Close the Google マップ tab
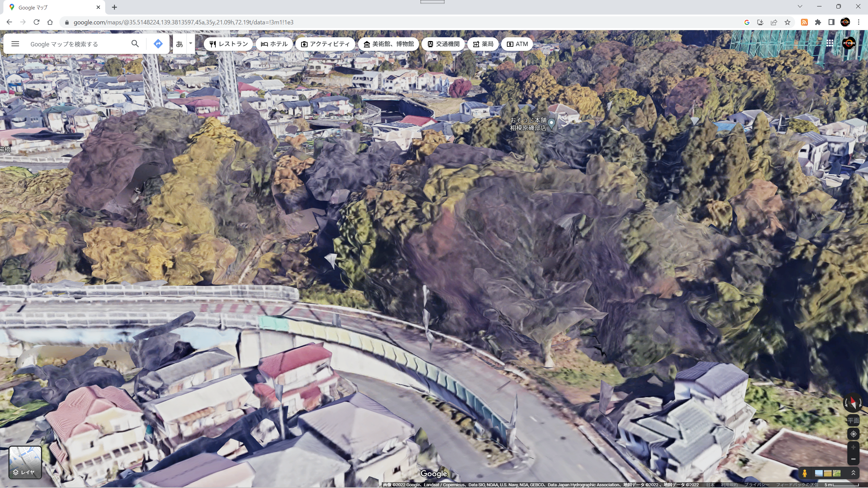The image size is (868, 488). tap(98, 7)
